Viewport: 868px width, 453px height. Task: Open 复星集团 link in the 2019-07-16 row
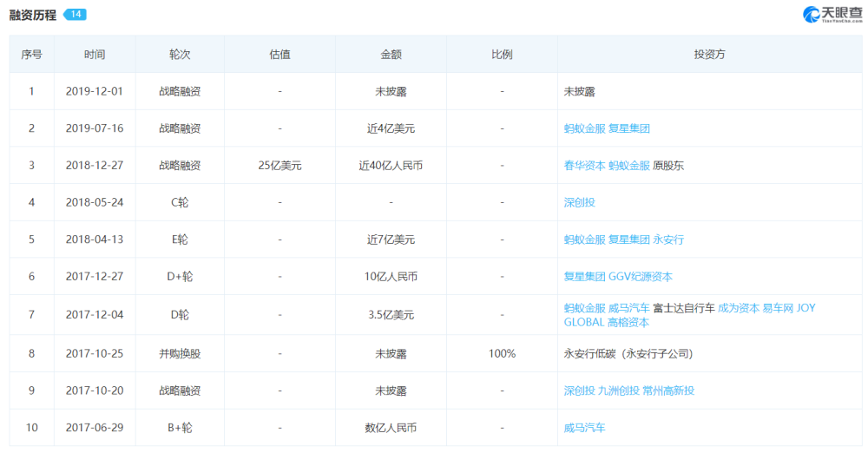click(628, 128)
